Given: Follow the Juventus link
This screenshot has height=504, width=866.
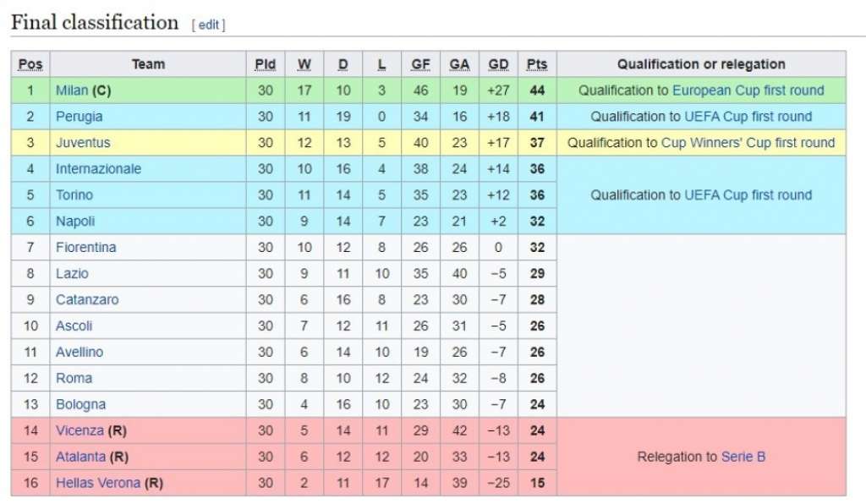Looking at the screenshot, I should click(x=83, y=143).
